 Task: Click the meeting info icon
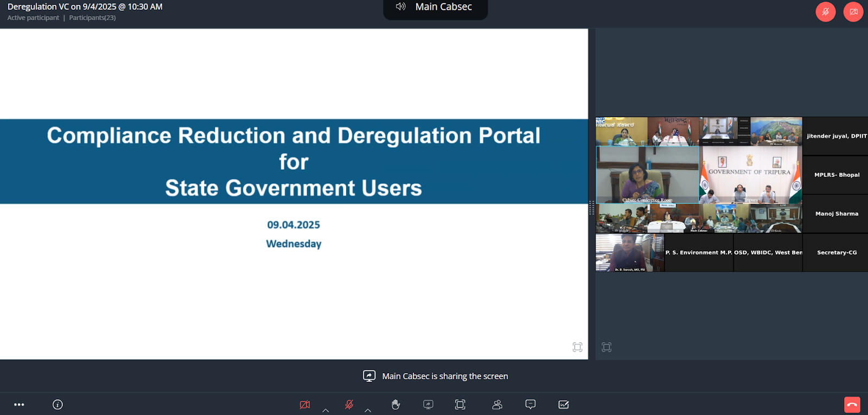tap(58, 405)
